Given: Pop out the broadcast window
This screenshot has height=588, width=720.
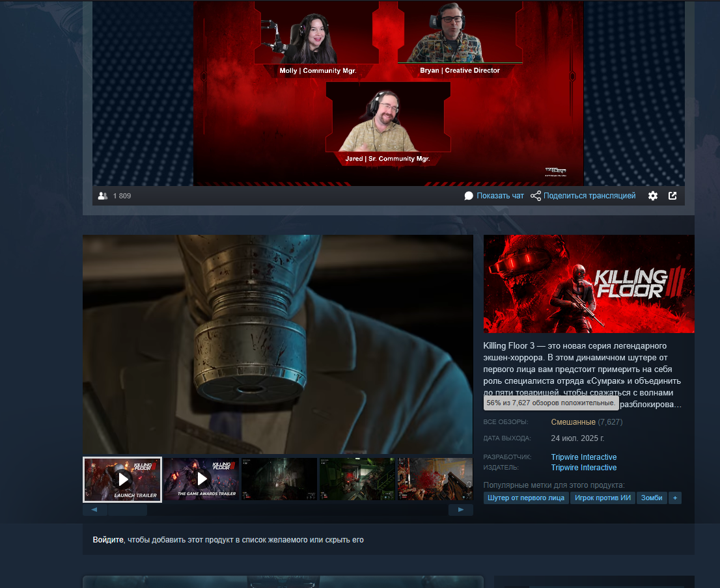Looking at the screenshot, I should (672, 196).
